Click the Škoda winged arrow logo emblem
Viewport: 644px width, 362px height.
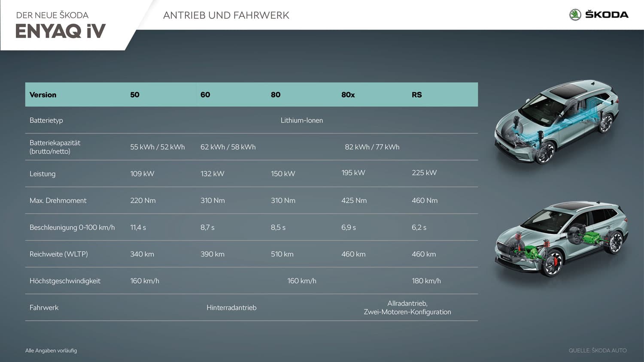click(x=575, y=15)
